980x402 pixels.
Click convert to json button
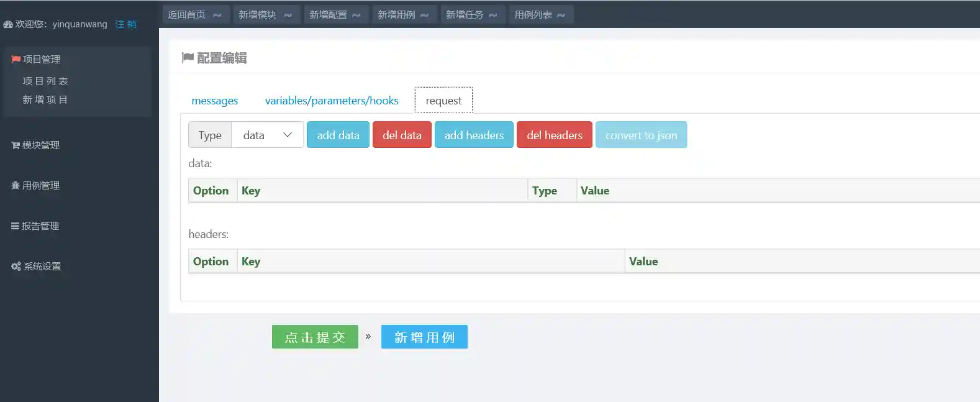point(641,135)
